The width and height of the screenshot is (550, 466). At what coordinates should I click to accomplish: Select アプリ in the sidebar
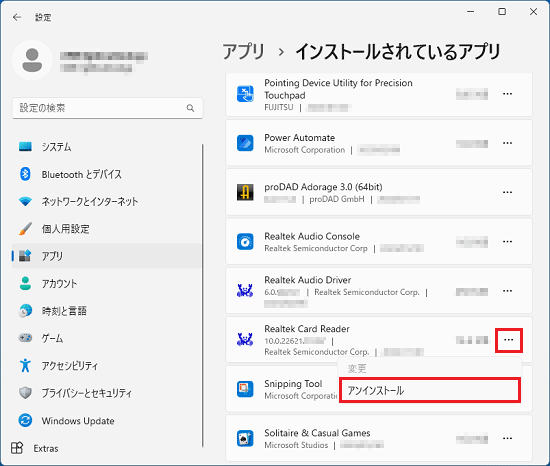(x=107, y=256)
